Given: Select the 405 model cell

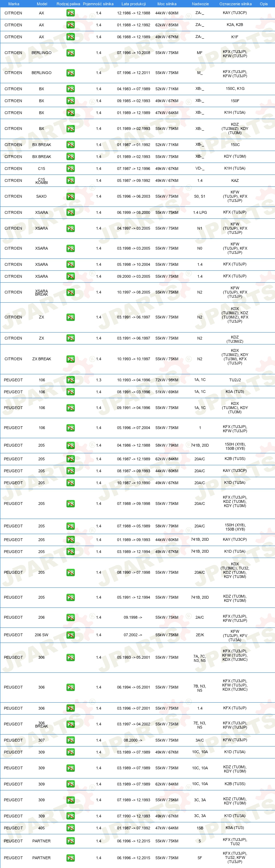Looking at the screenshot, I should [x=41, y=828].
